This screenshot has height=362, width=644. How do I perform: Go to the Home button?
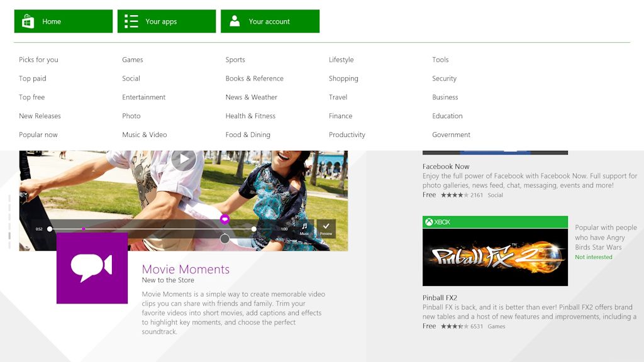64,21
